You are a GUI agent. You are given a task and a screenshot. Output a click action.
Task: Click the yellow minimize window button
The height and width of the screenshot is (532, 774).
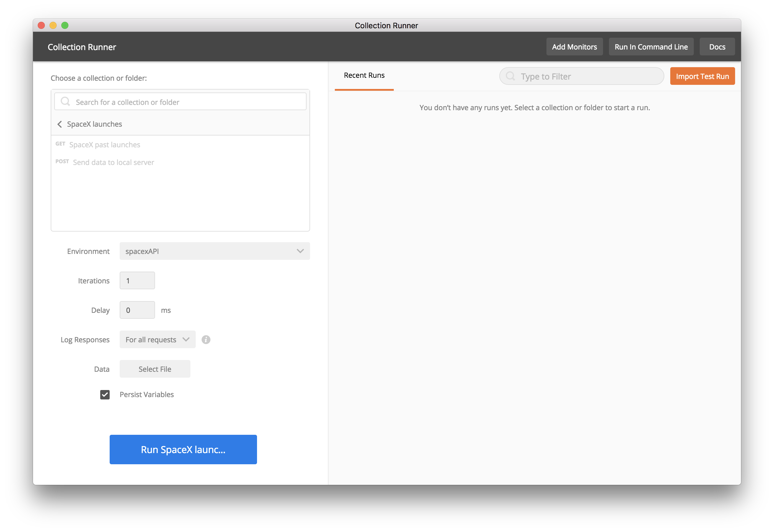(53, 25)
